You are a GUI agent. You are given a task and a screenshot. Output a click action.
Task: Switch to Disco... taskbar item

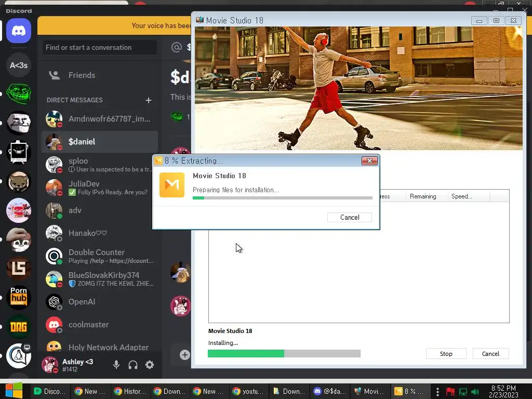(50, 391)
